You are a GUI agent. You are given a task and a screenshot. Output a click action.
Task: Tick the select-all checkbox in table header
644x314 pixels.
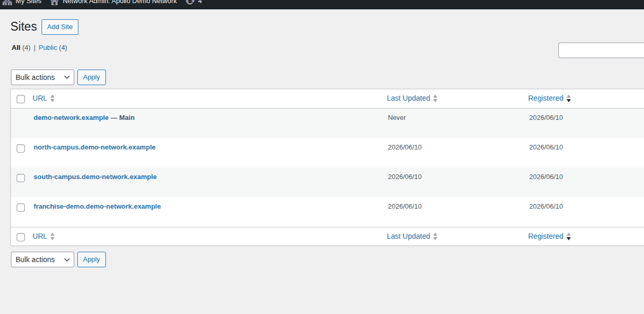(21, 99)
